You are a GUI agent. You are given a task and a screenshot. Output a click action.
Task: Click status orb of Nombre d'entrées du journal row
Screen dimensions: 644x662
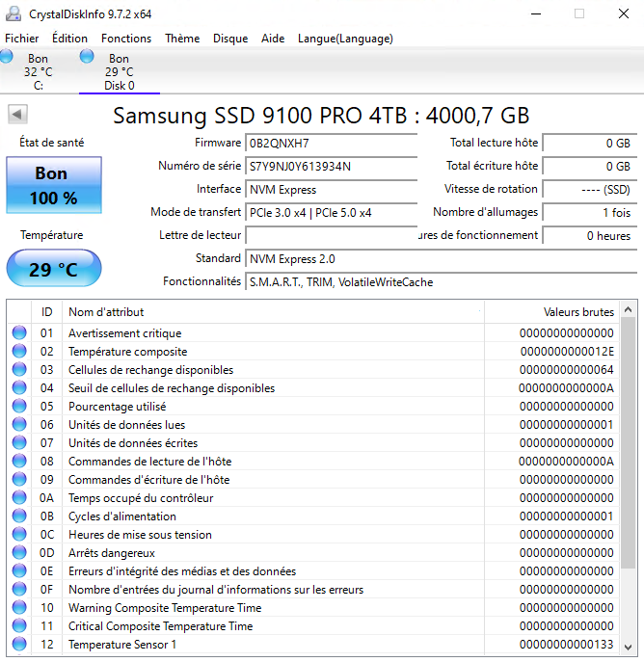[19, 589]
